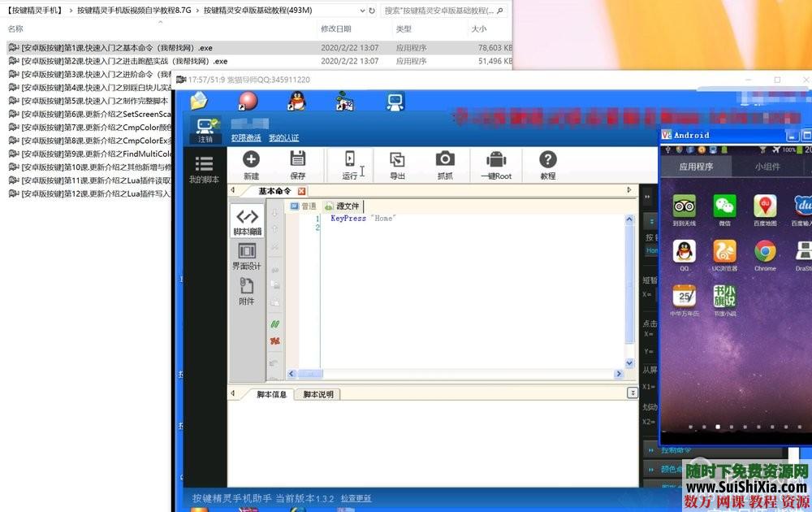The image size is (812, 512).
Task: Switch to the 小组件 tab in Android window
Action: [767, 165]
